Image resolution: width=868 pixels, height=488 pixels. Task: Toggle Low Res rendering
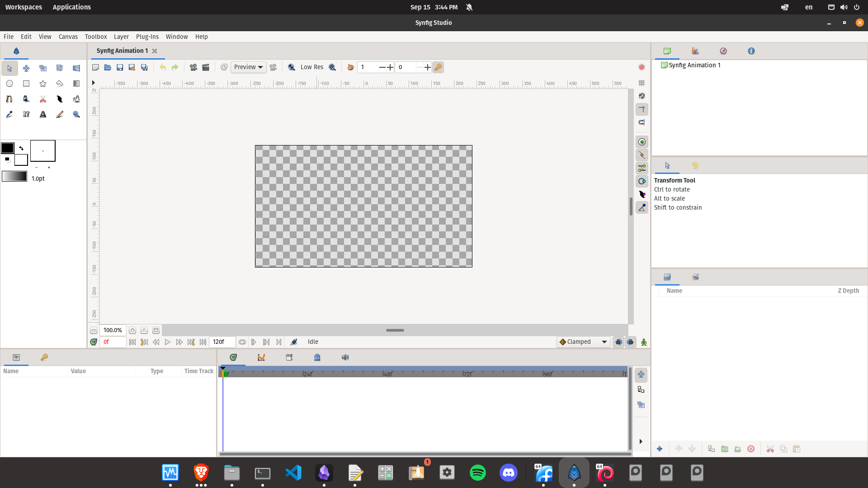pyautogui.click(x=311, y=67)
